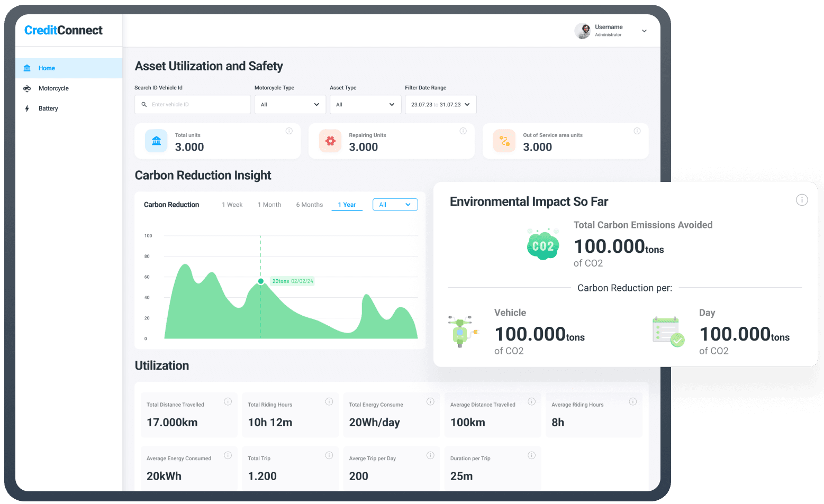Click the Battery lightning icon in sidebar

click(x=27, y=108)
